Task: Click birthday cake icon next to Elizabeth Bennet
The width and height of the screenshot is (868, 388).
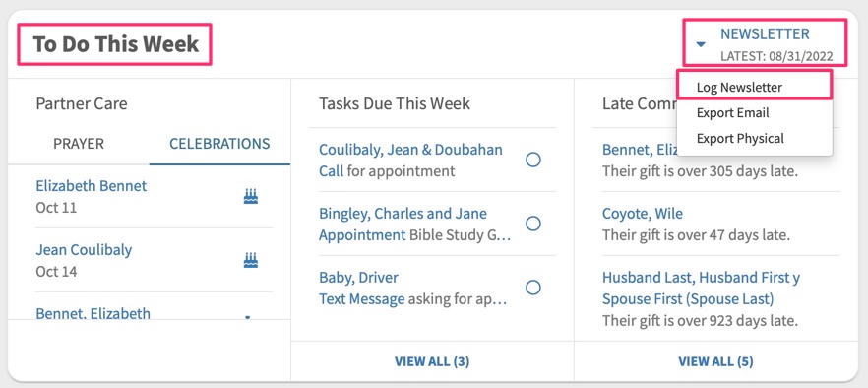Action: click(x=251, y=196)
